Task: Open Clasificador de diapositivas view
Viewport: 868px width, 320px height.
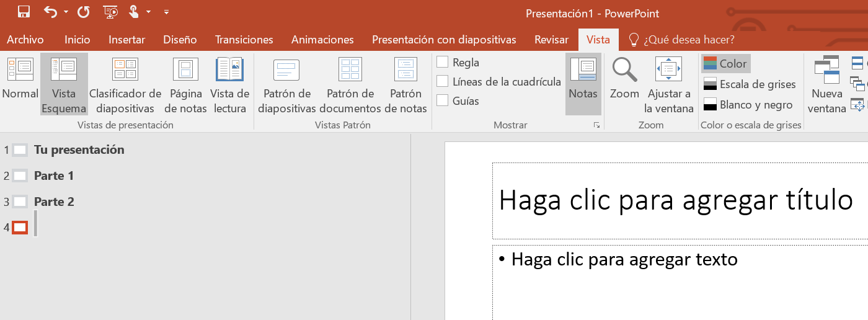Action: (125, 84)
